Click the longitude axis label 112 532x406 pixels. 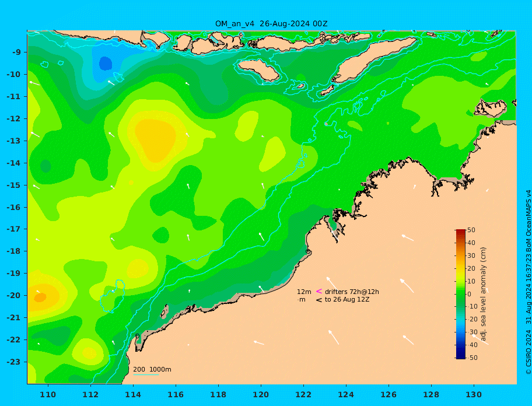pyautogui.click(x=90, y=395)
